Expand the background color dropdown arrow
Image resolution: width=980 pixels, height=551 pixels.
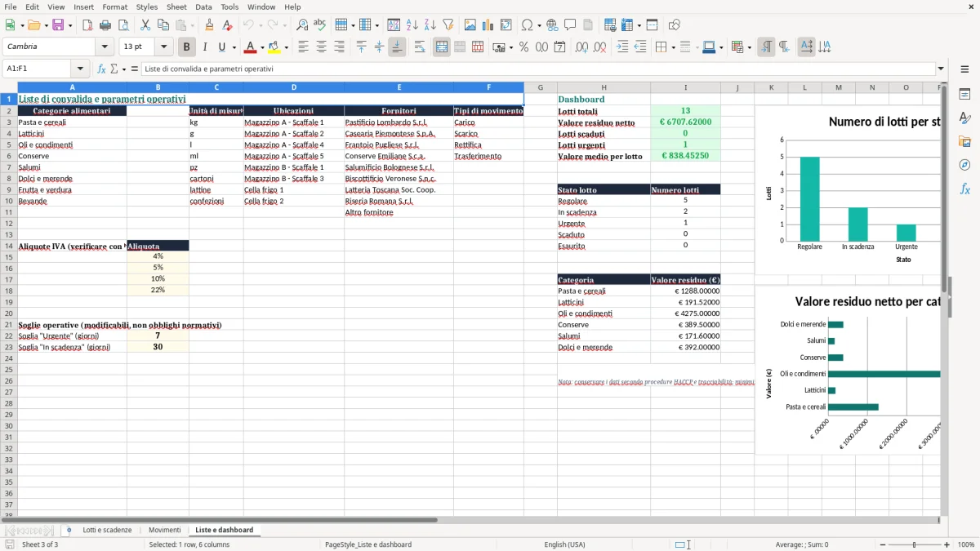[x=286, y=47]
